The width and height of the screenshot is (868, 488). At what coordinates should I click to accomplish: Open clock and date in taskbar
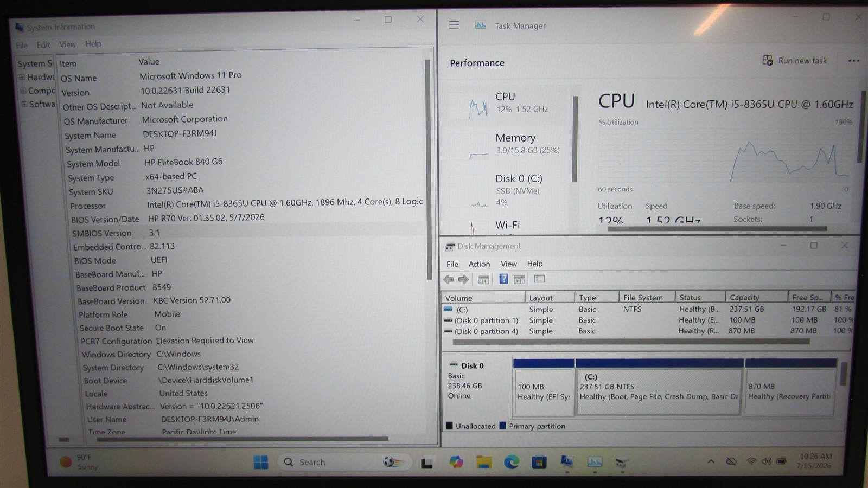click(815, 461)
